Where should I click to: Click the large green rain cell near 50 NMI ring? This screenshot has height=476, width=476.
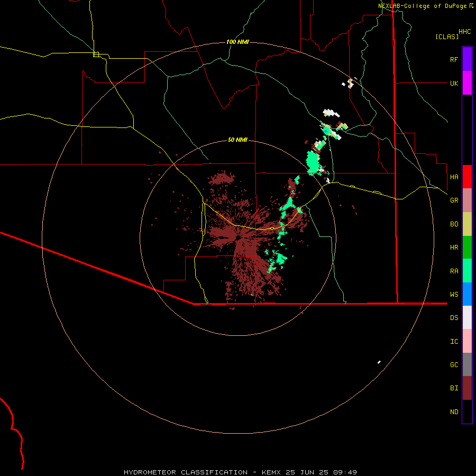click(x=313, y=162)
